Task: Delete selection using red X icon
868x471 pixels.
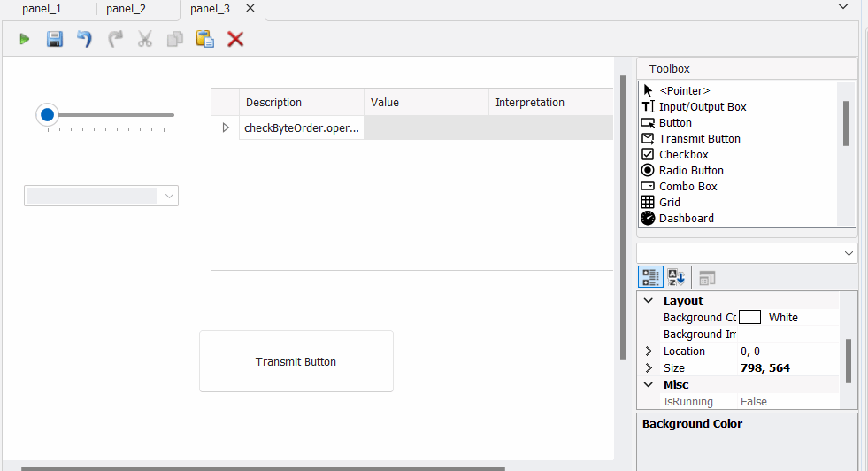Action: 235,39
